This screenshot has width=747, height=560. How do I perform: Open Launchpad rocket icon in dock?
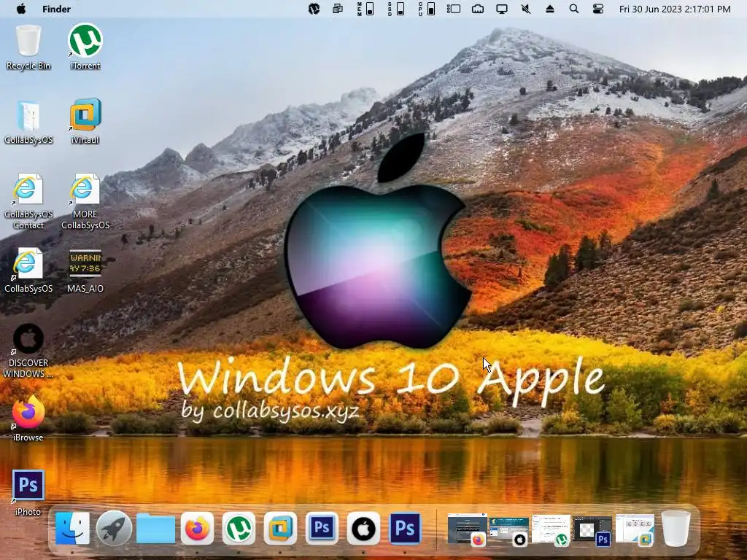click(x=114, y=528)
